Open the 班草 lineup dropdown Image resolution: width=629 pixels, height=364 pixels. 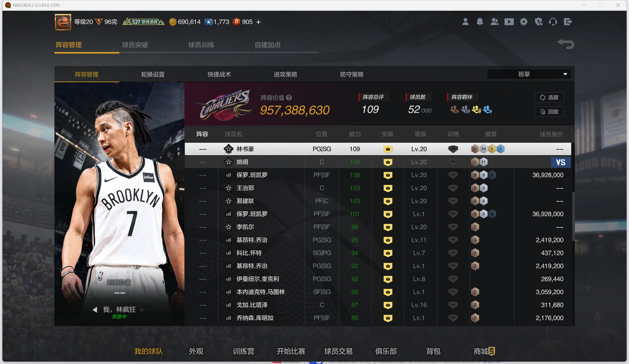coord(528,75)
